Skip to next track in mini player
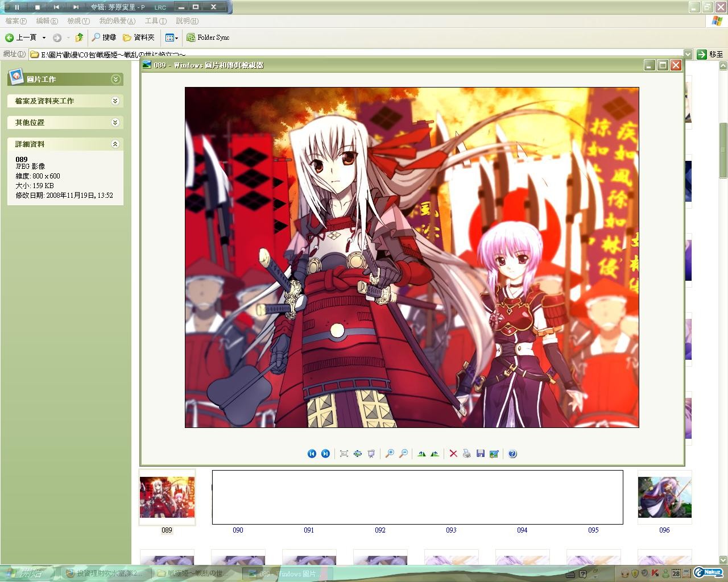 click(76, 7)
